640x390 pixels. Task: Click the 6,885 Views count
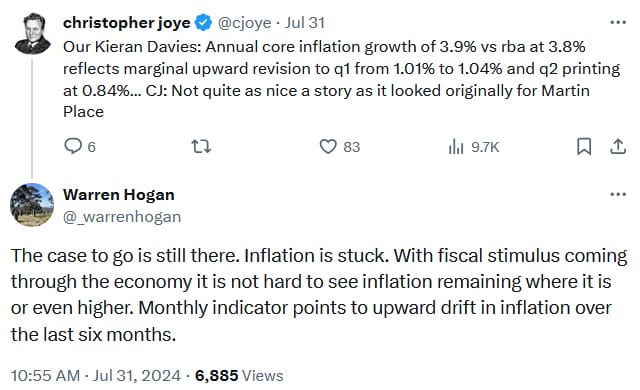click(x=239, y=376)
